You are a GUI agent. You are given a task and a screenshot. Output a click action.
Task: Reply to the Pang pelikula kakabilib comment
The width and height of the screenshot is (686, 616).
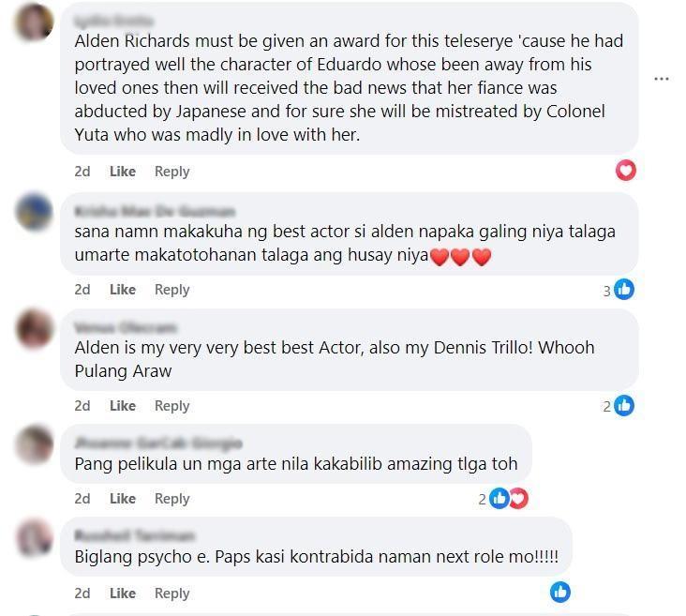point(171,499)
